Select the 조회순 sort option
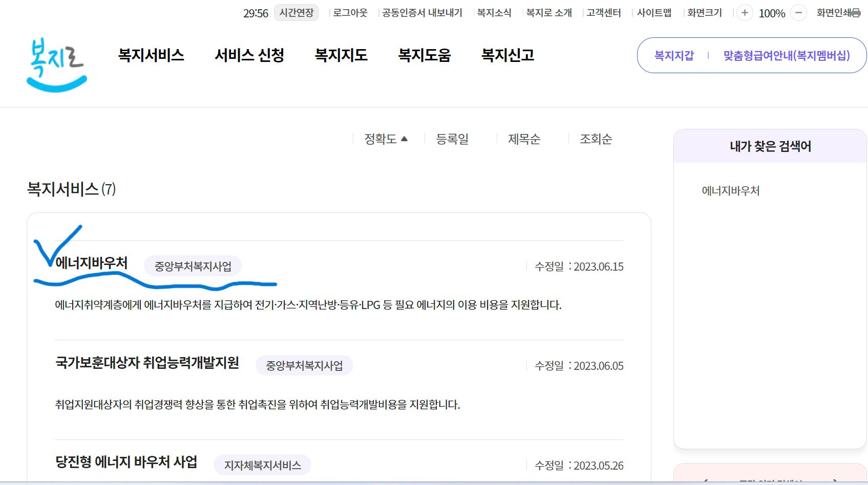Viewport: 868px width, 485px height. pos(596,139)
